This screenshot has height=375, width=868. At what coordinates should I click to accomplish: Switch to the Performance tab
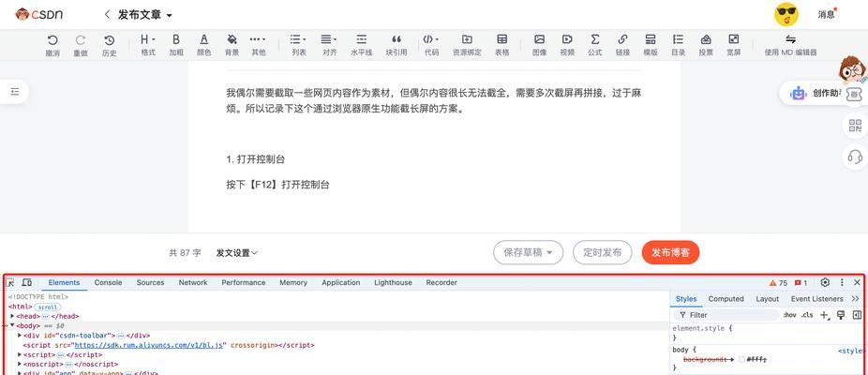tap(244, 282)
